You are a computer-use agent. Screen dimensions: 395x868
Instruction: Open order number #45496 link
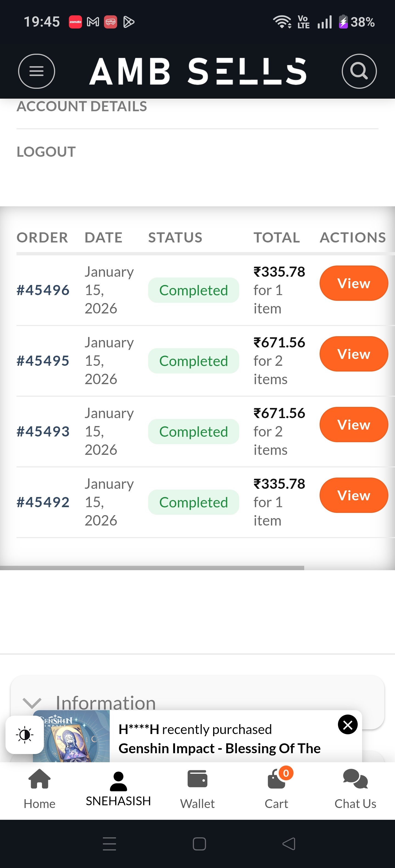(43, 290)
